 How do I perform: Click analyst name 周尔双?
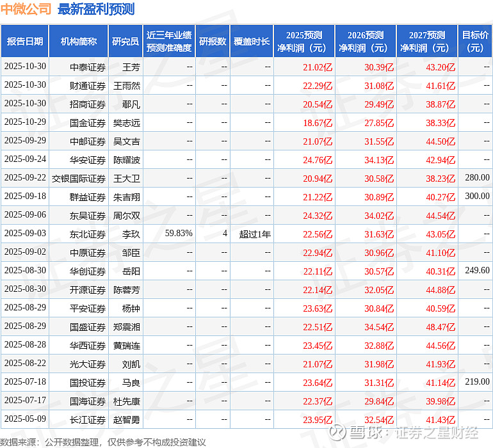pyautogui.click(x=127, y=215)
